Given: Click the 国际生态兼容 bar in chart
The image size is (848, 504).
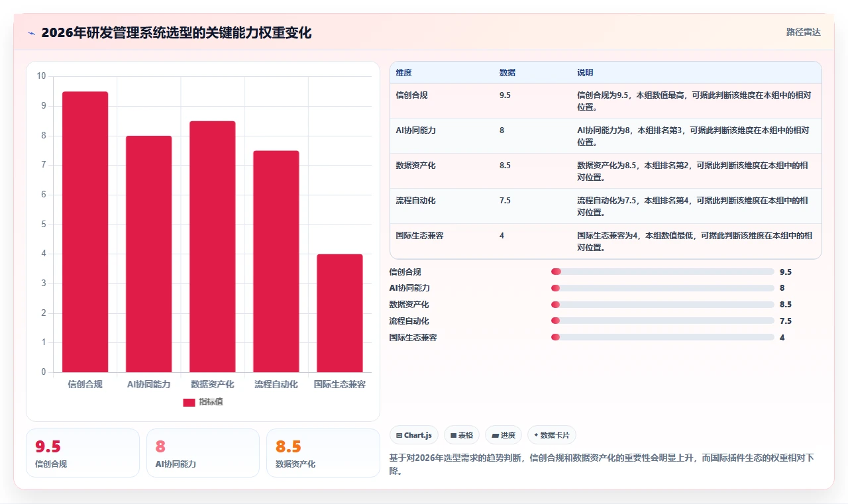Looking at the screenshot, I should [x=339, y=313].
